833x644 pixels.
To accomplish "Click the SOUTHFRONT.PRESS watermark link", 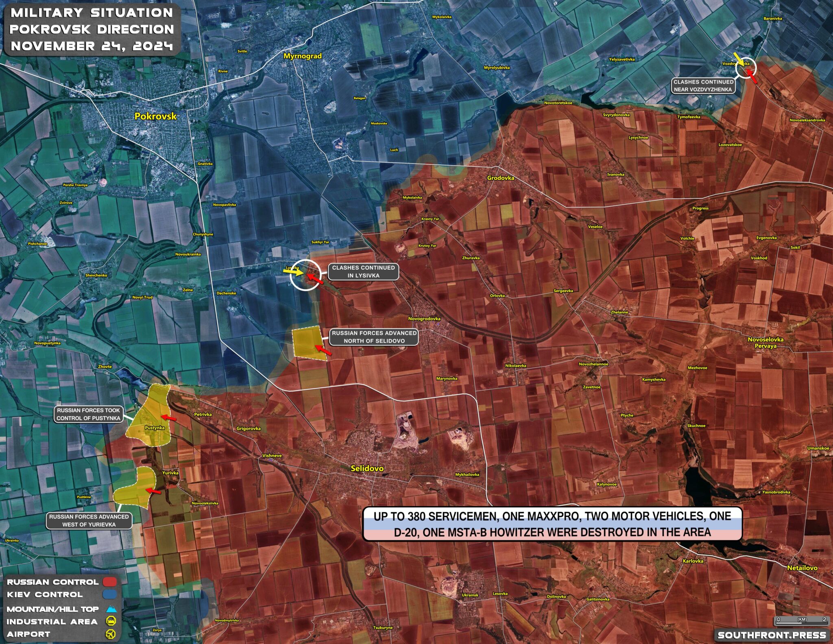I will tap(772, 635).
